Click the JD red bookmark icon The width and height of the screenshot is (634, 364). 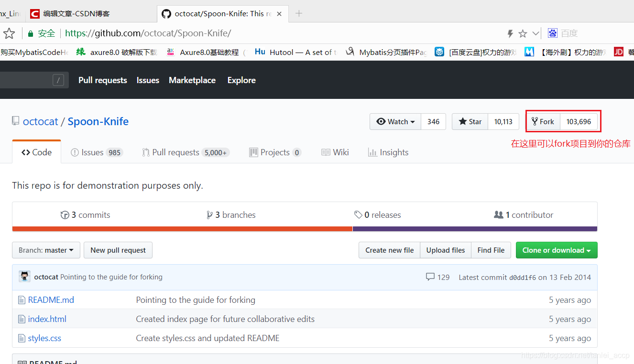coord(619,52)
